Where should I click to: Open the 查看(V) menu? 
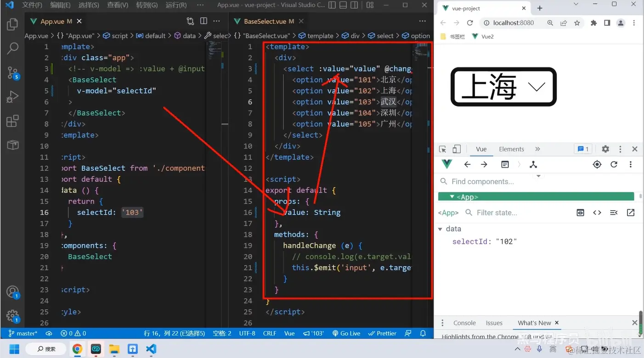point(118,5)
